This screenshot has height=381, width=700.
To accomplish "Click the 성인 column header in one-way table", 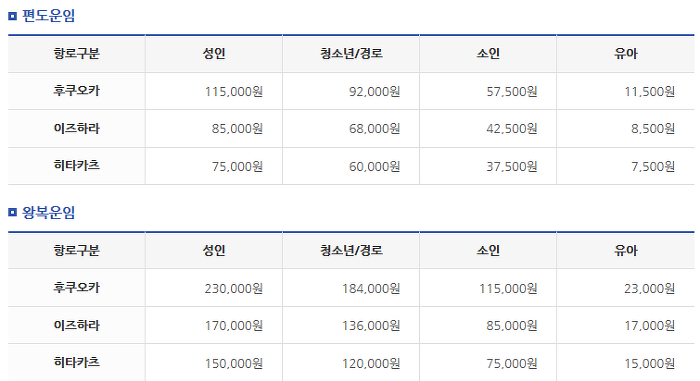I will pos(214,54).
